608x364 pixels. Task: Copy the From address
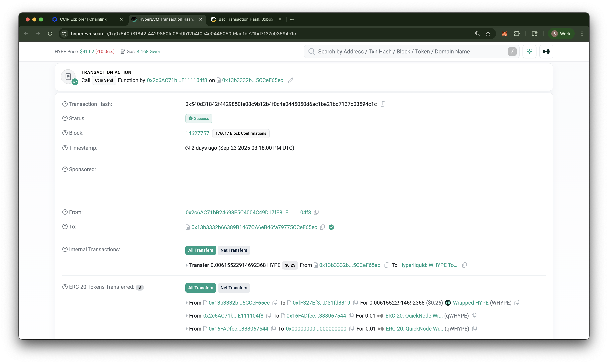[x=316, y=212]
